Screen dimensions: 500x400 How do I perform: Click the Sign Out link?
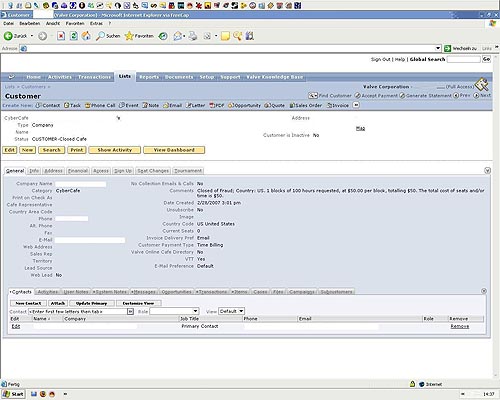380,59
